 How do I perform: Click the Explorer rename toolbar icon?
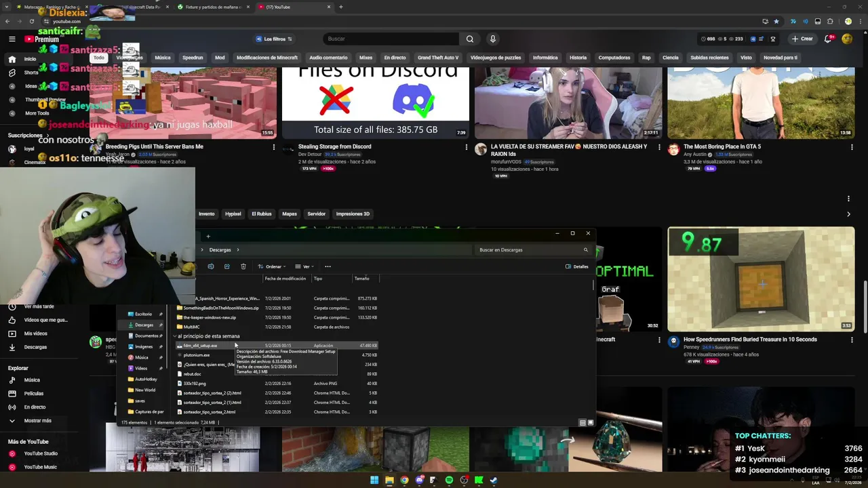point(211,266)
